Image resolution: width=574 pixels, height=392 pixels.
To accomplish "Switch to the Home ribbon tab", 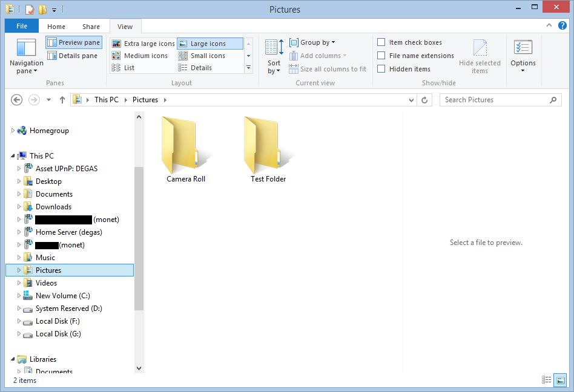I will [x=56, y=27].
